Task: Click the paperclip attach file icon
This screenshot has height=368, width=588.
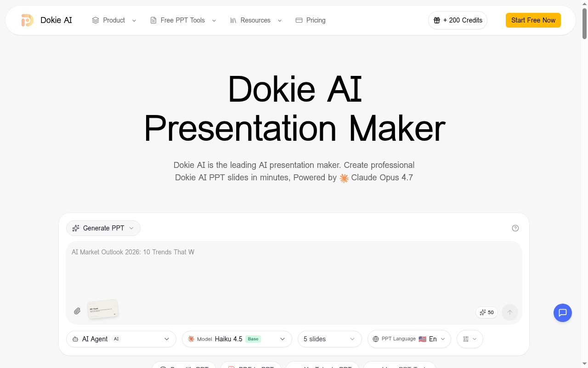Action: [x=77, y=311]
